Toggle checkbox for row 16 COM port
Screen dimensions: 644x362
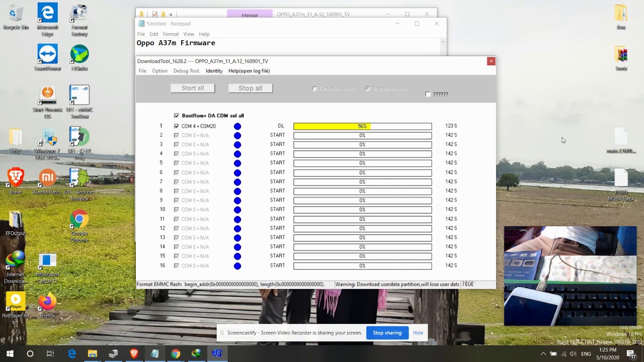(x=176, y=265)
